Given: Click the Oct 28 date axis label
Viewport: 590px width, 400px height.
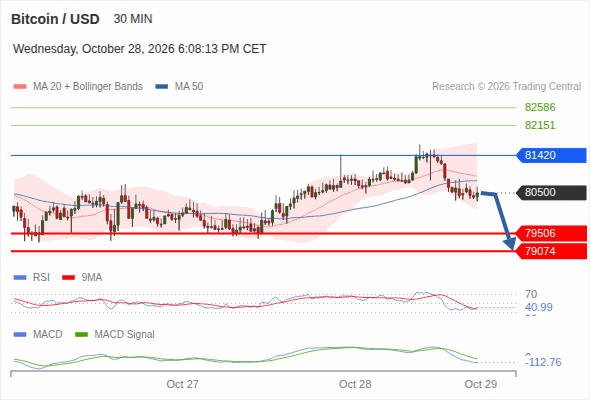Looking at the screenshot, I should tap(355, 384).
